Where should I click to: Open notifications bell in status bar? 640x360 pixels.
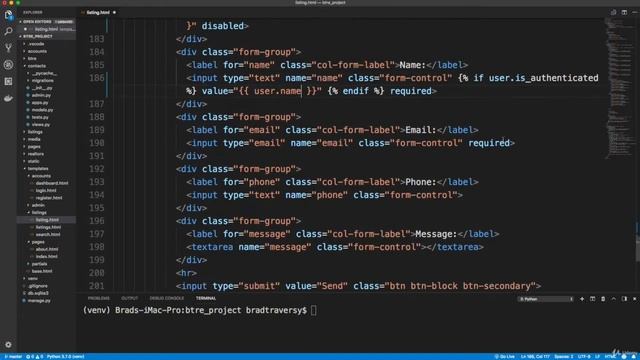tap(634, 356)
